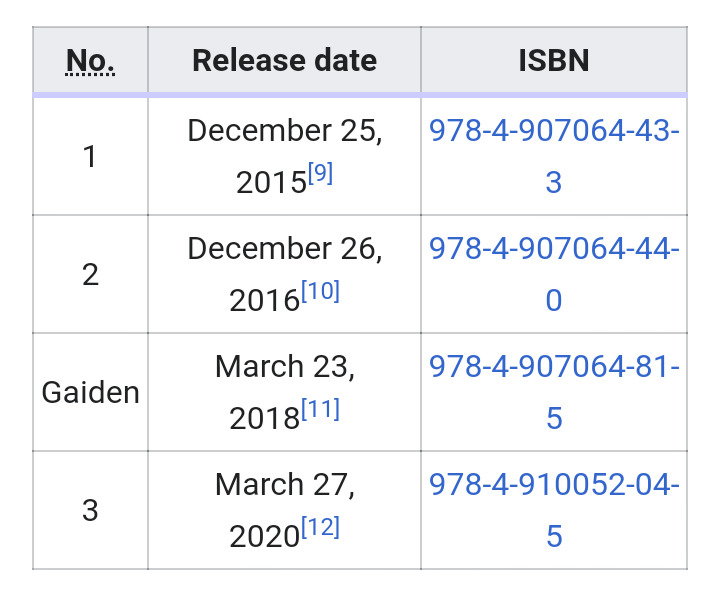Click the 'Release date' column header
720x607 pixels.
tap(284, 61)
